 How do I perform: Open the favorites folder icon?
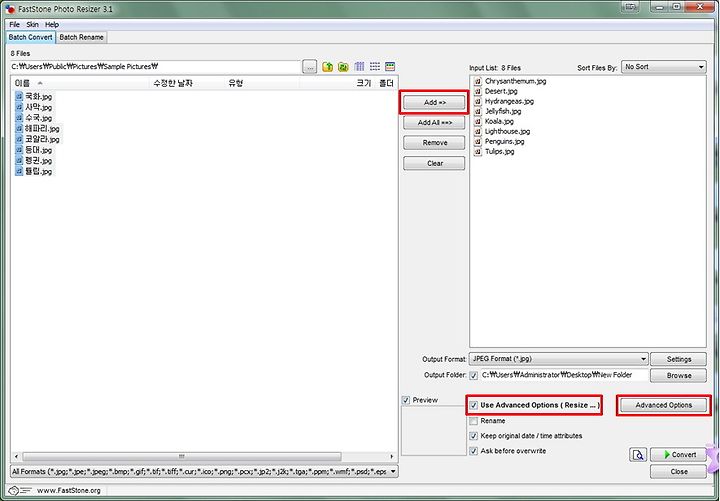pos(343,67)
